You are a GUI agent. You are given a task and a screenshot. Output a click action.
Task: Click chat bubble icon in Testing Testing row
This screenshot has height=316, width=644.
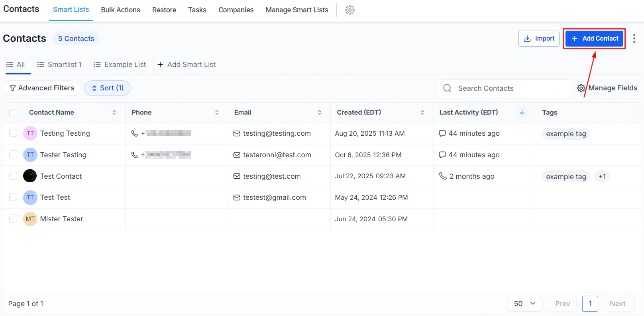pos(442,133)
